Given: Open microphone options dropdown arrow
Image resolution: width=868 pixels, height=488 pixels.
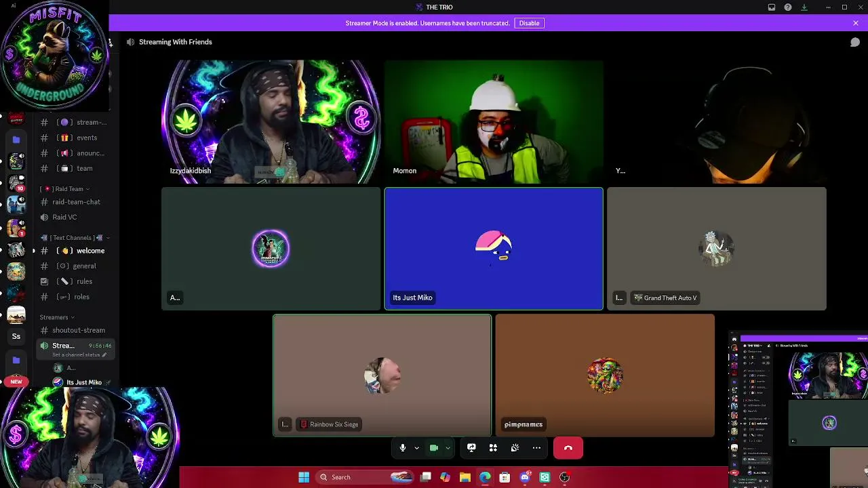Looking at the screenshot, I should coord(416,448).
